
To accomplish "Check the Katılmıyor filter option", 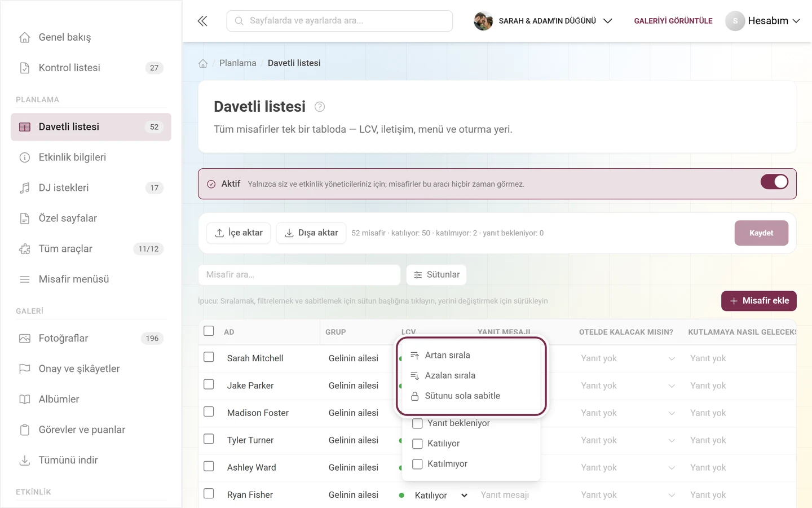I will [417, 464].
